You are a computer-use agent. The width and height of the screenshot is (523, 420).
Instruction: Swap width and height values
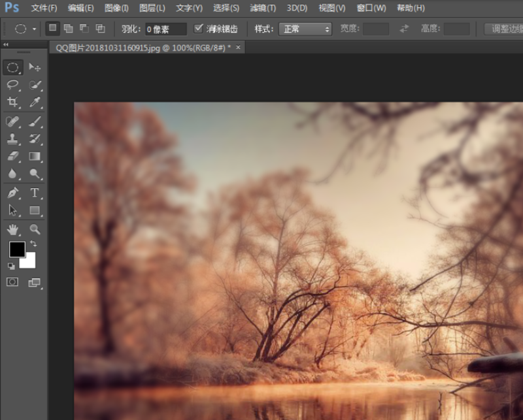point(404,29)
